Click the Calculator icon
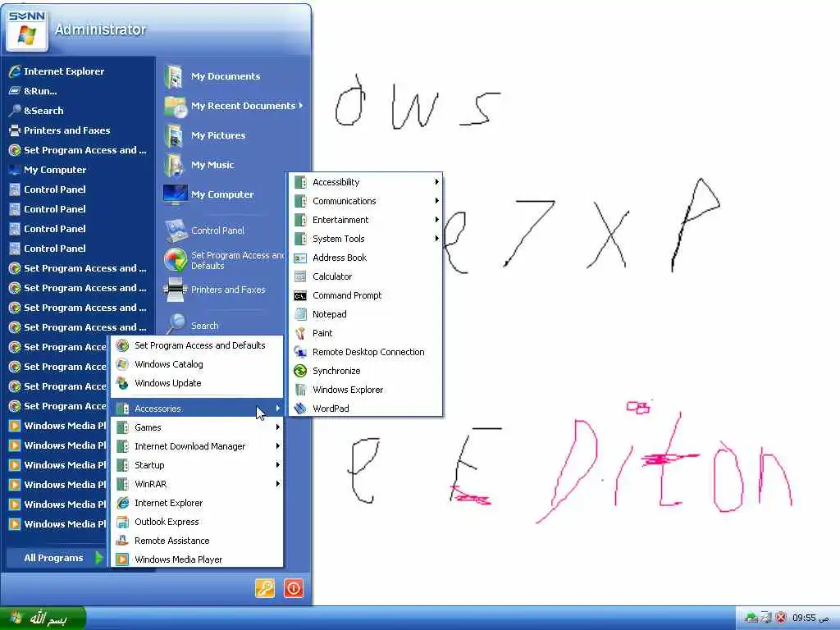Viewport: 840px width, 630px height. tap(300, 276)
